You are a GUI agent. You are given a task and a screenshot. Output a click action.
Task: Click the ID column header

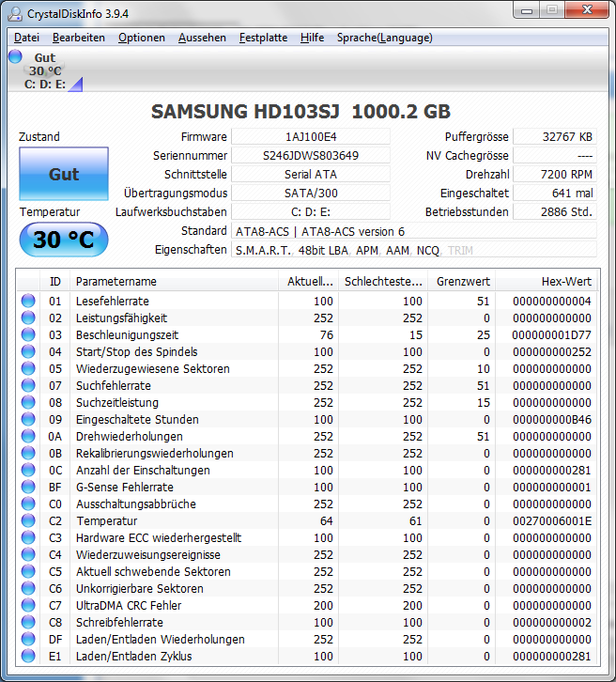pos(55,282)
